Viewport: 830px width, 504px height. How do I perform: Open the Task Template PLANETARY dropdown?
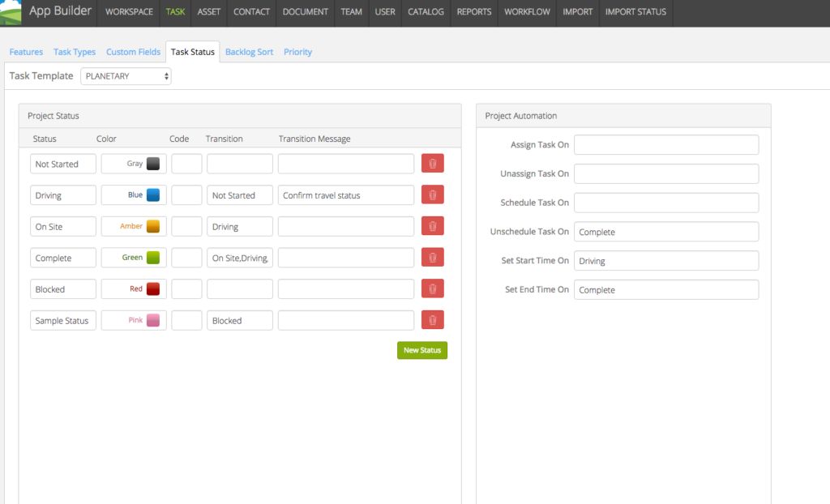[126, 76]
